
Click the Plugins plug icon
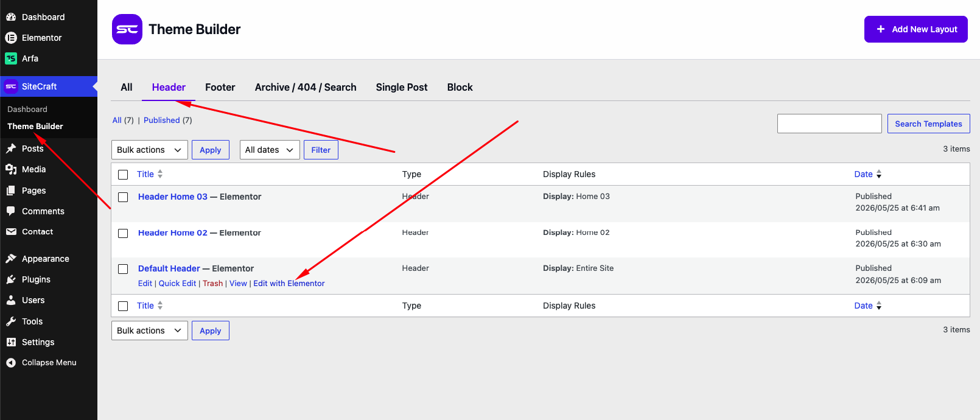[x=11, y=279]
